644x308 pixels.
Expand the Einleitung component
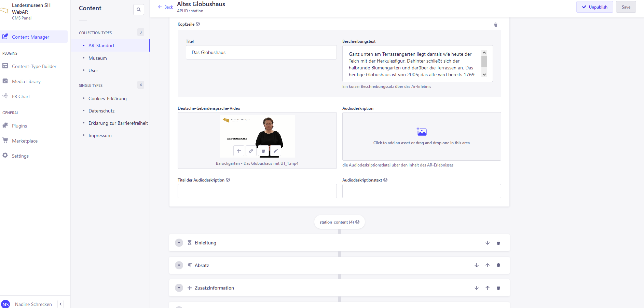click(x=179, y=243)
